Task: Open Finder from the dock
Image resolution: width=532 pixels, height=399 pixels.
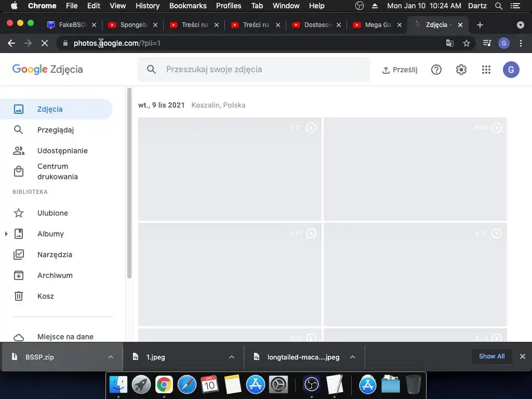Action: click(118, 385)
